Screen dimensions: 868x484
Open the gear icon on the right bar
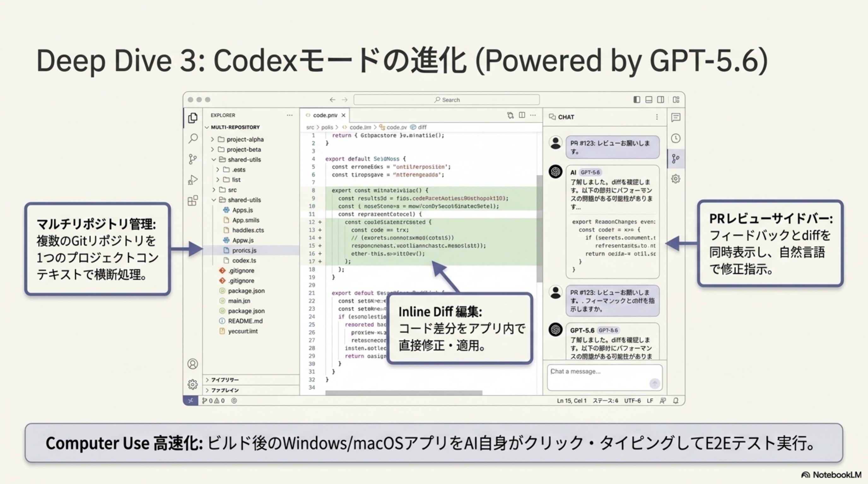click(x=676, y=179)
